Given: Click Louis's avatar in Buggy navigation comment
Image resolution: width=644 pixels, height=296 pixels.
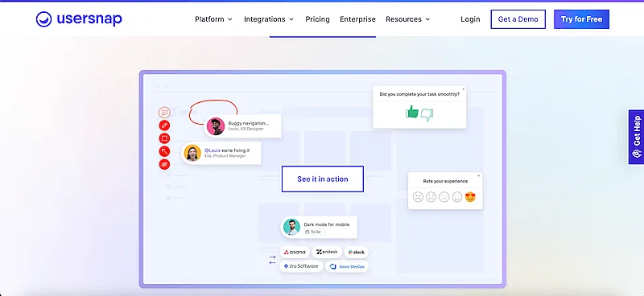Looking at the screenshot, I should pos(216,126).
